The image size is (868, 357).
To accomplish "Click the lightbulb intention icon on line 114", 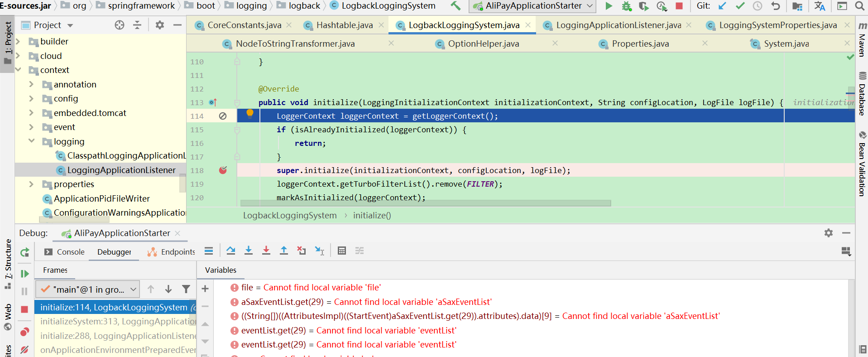I will click(250, 114).
